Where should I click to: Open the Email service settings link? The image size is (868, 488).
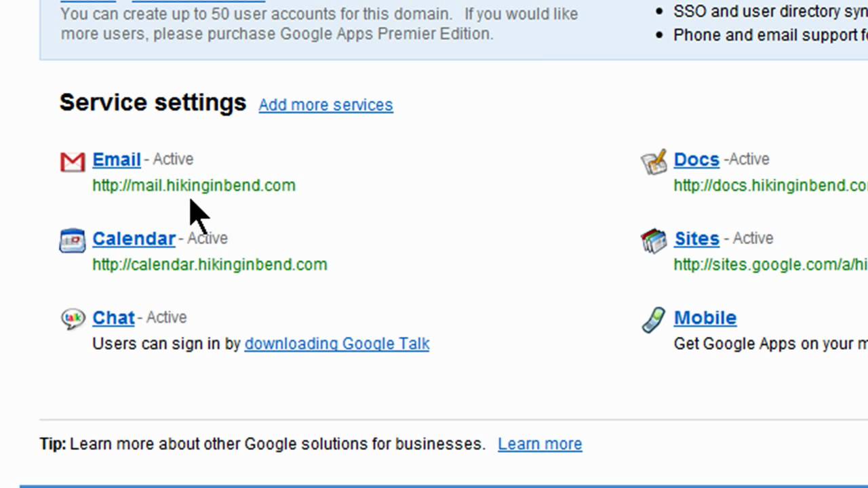(x=117, y=159)
